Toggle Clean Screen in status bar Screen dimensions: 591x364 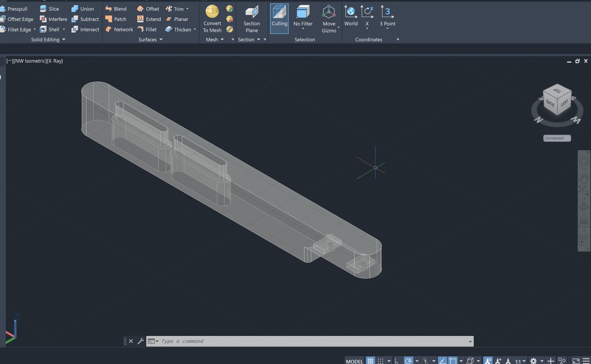point(576,361)
